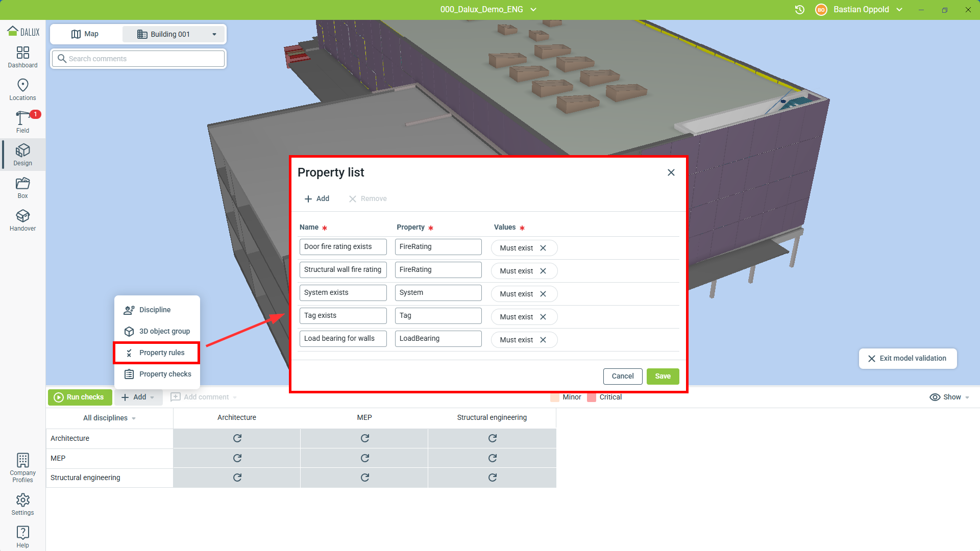Click Run checks button
Screen dimensions: 980x551
click(x=80, y=397)
